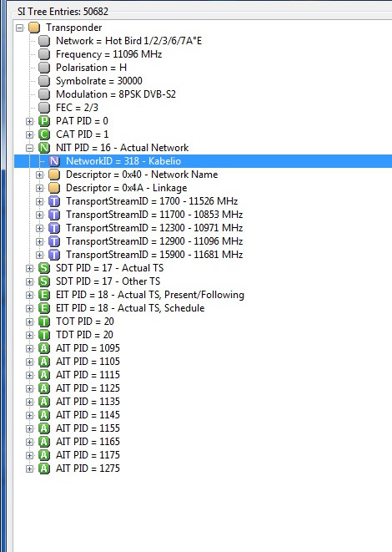The height and width of the screenshot is (552, 392).
Task: Select Modulation = 8PSK DVB-S2 entry
Action: pos(116,94)
